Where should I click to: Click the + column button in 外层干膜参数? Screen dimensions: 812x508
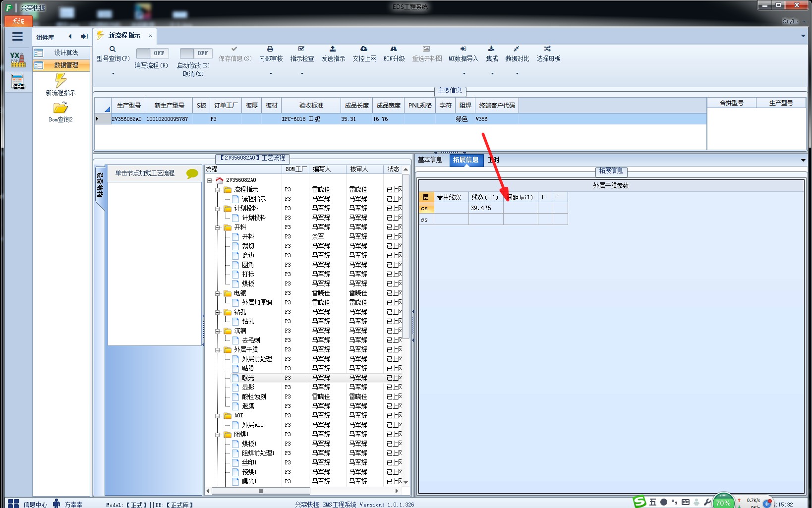click(545, 197)
